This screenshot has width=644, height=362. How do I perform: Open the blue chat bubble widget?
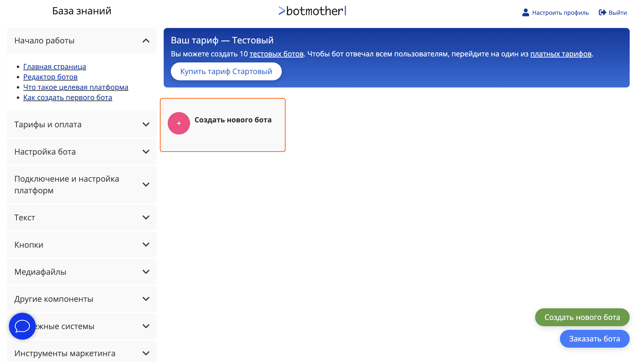[22, 326]
